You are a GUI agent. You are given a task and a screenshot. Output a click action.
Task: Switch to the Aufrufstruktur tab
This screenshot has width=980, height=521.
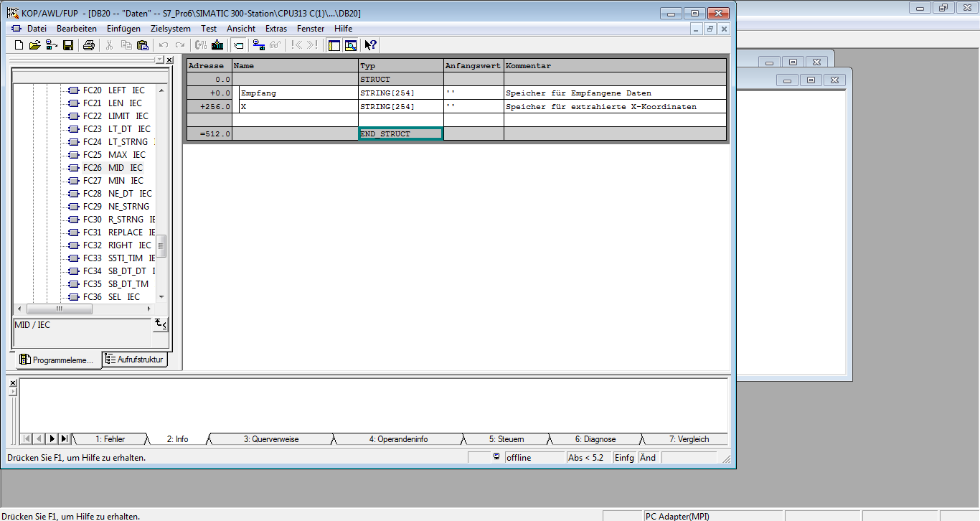[135, 360]
